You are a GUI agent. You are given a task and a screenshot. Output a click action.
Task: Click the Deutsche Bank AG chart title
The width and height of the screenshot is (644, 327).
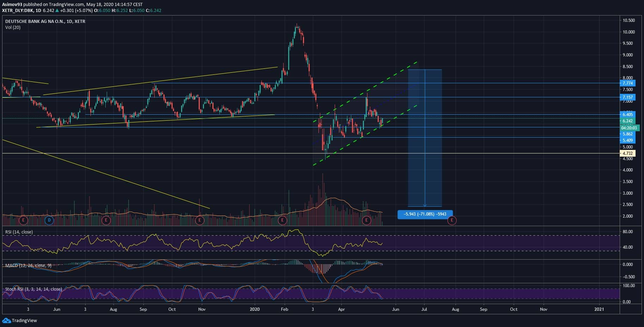click(x=45, y=22)
